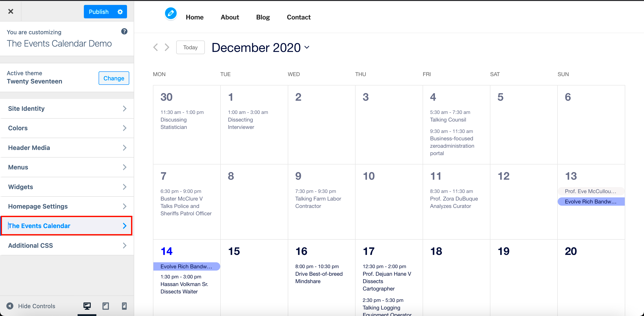This screenshot has height=316, width=644.
Task: Expand Site Identity settings section
Action: tap(67, 108)
